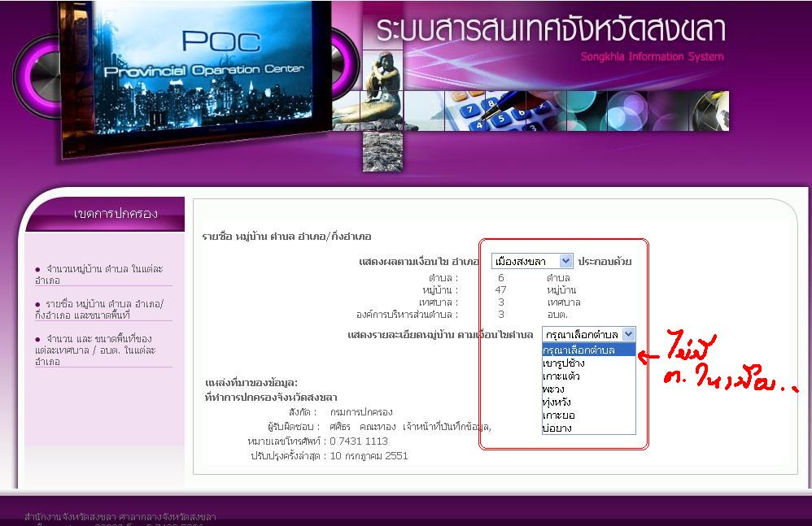
Task: Open the จำนวน และ ขนาดพื้นที่ของแต่ละเทศบาล / อบต. link
Action: (95, 350)
